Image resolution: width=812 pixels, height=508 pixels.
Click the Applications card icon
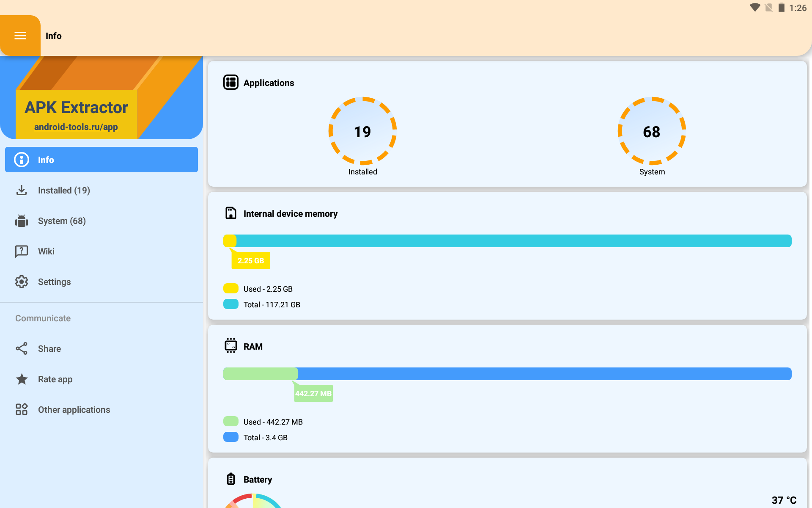[231, 82]
